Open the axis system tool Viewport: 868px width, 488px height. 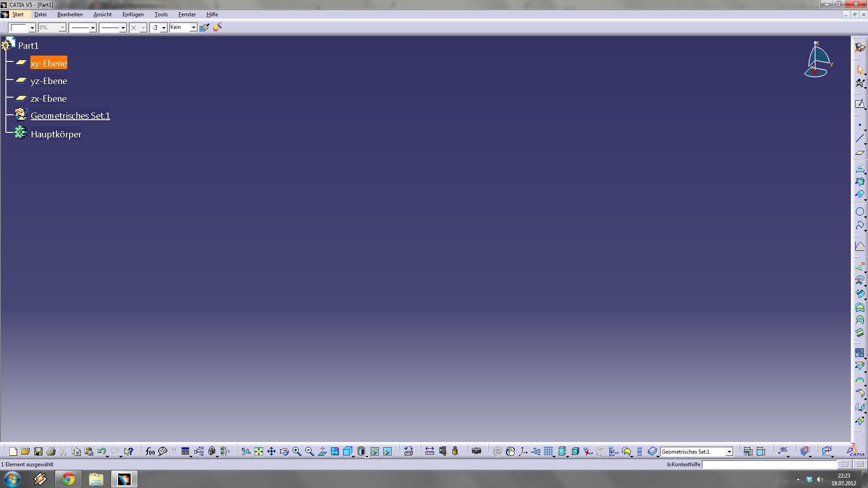tap(524, 451)
